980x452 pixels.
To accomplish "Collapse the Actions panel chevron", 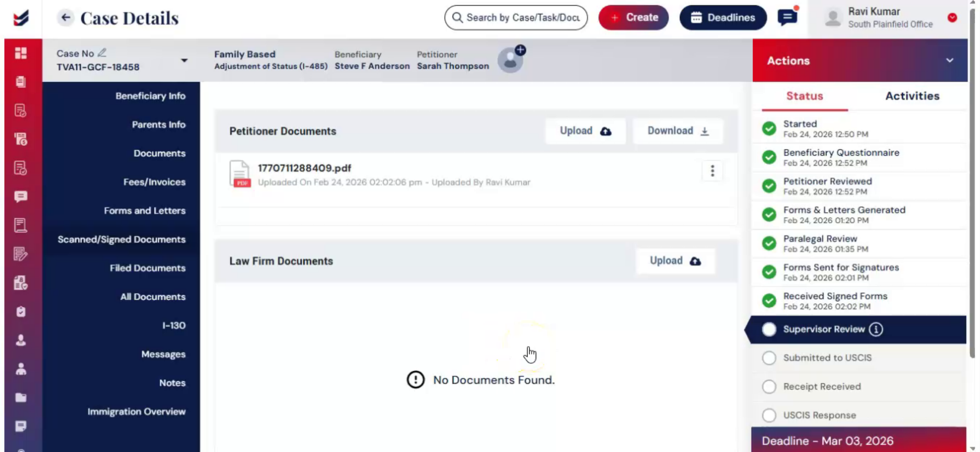I will (x=950, y=60).
